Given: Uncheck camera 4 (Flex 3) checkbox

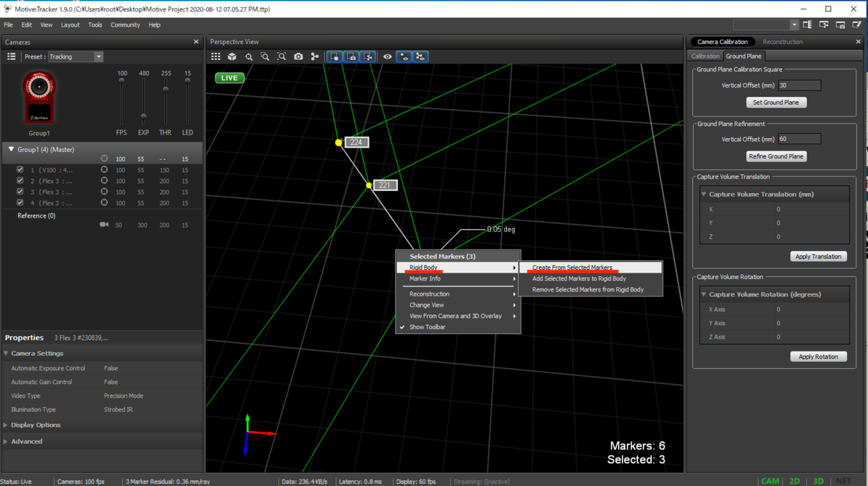Looking at the screenshot, I should pyautogui.click(x=20, y=202).
